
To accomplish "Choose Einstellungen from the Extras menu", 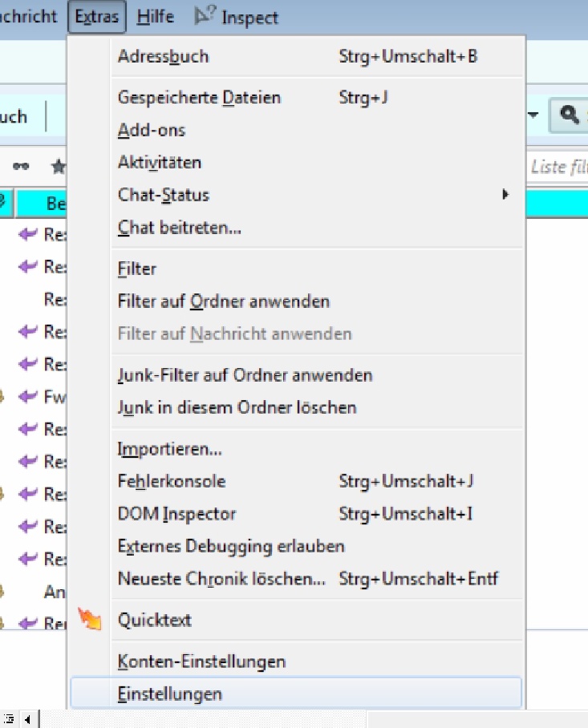I will 170,694.
